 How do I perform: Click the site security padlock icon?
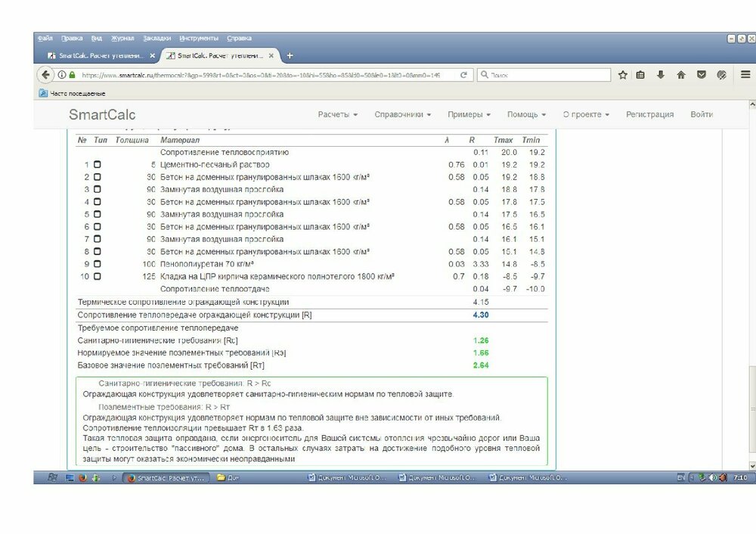(x=70, y=75)
